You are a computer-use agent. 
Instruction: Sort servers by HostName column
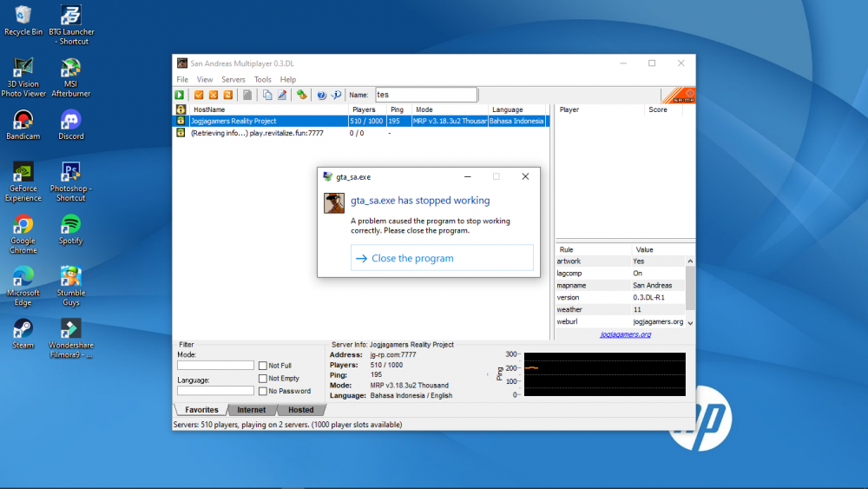tap(269, 109)
